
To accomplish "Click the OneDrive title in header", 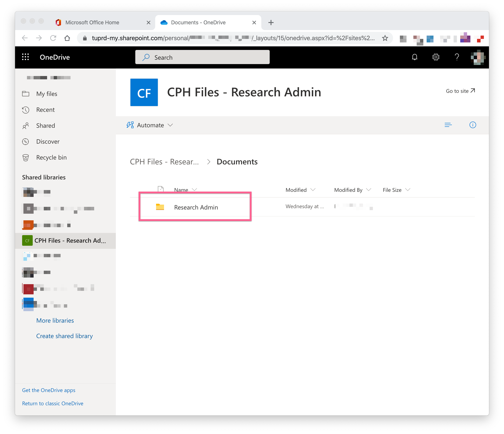I will (55, 57).
